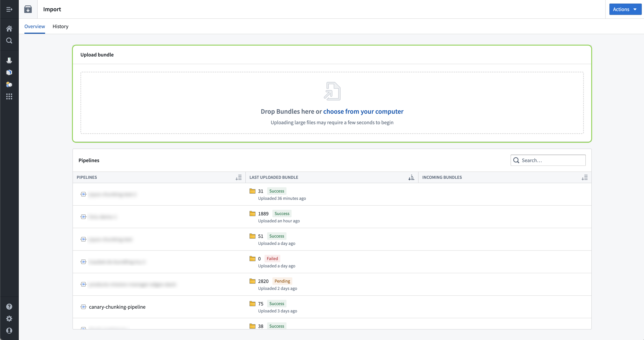Click 'Uploaded 3 days ago' text
This screenshot has width=644, height=340.
[277, 311]
